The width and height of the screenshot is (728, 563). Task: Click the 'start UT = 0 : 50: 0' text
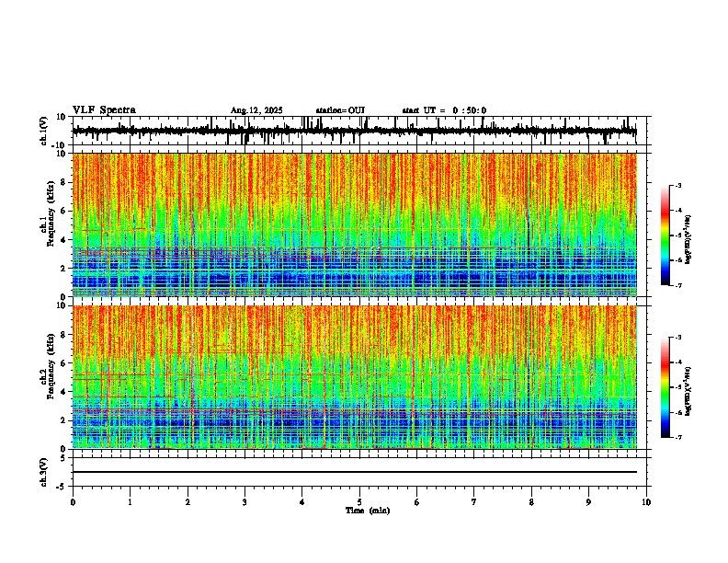pos(444,110)
